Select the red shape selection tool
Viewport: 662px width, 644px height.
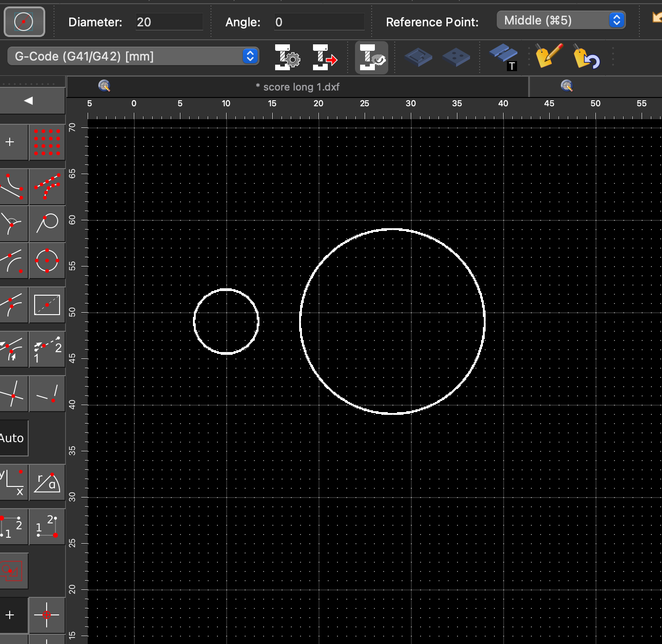(13, 571)
